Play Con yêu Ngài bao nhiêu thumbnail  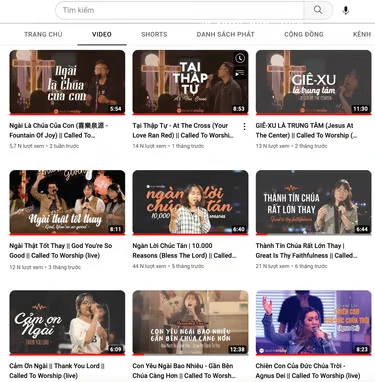point(190,322)
